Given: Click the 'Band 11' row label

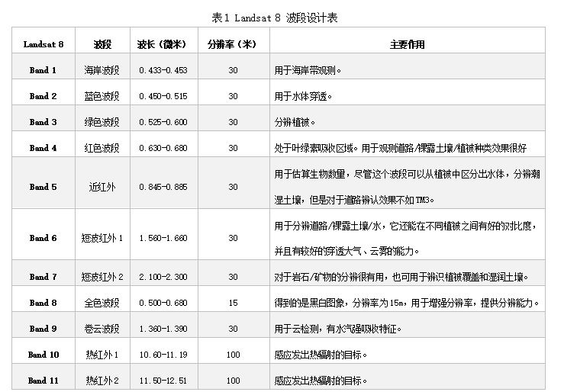Looking at the screenshot, I should 44,381.
